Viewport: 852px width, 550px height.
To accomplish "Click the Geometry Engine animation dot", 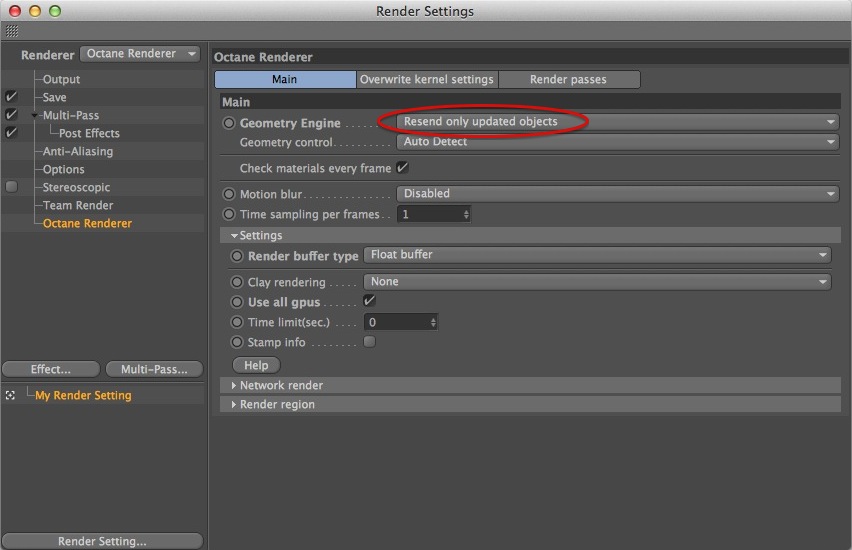I will (x=229, y=123).
